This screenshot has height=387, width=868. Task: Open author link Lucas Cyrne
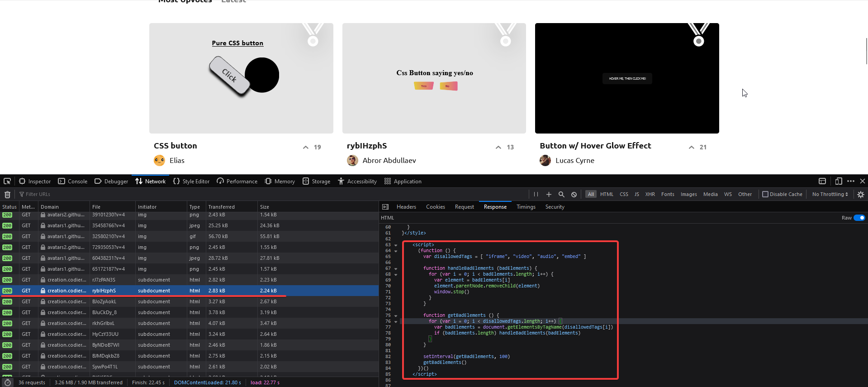pyautogui.click(x=575, y=160)
